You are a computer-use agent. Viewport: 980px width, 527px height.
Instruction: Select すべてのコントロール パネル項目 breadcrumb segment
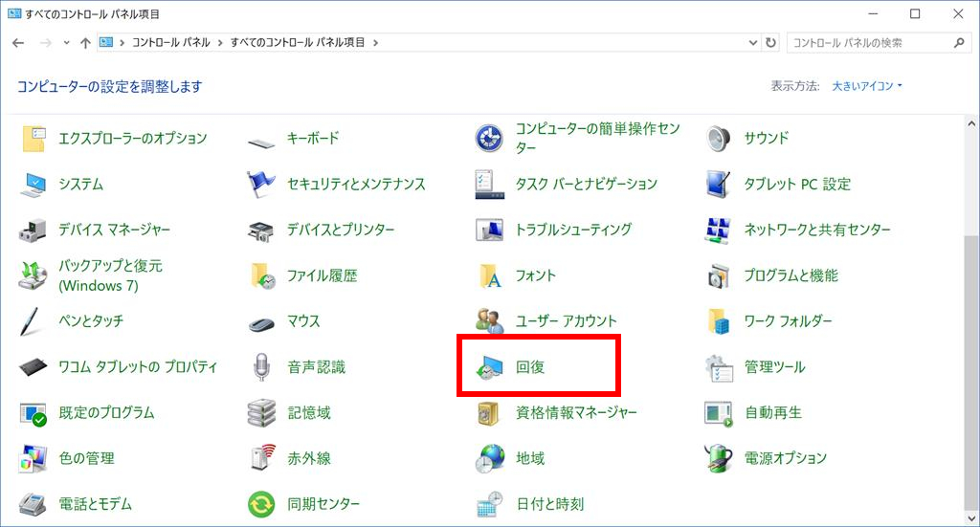299,43
